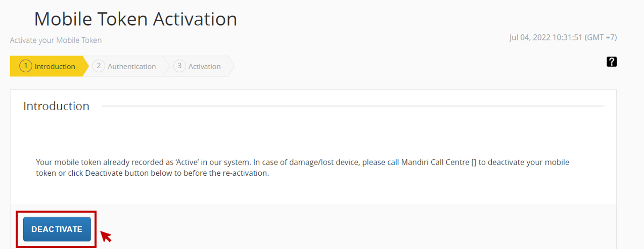The width and height of the screenshot is (644, 249).
Task: Click the 'Activate your Mobile Token' subtitle
Action: [56, 40]
